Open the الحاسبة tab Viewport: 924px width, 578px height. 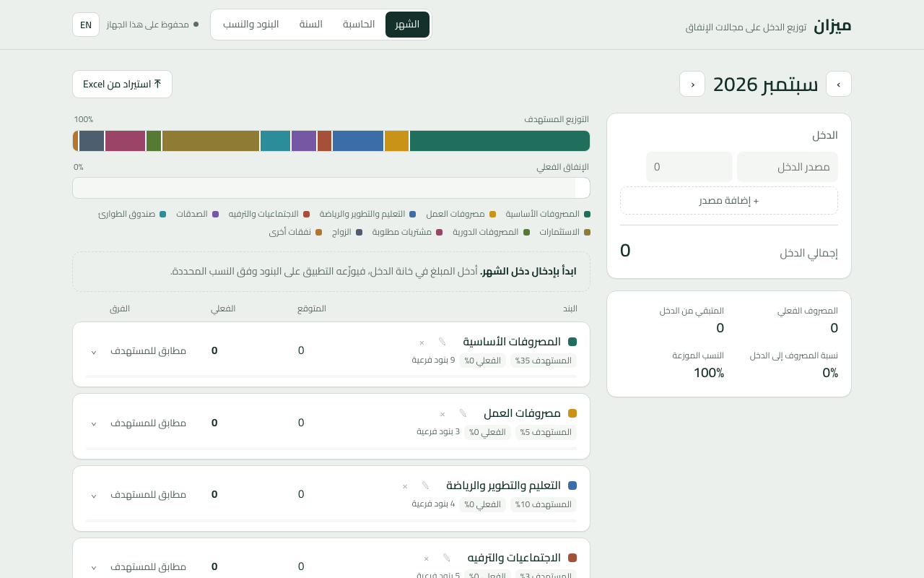(x=359, y=25)
